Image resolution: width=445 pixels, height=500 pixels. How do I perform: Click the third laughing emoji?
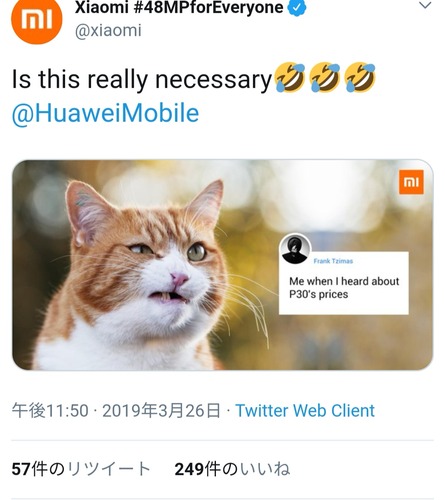click(360, 77)
